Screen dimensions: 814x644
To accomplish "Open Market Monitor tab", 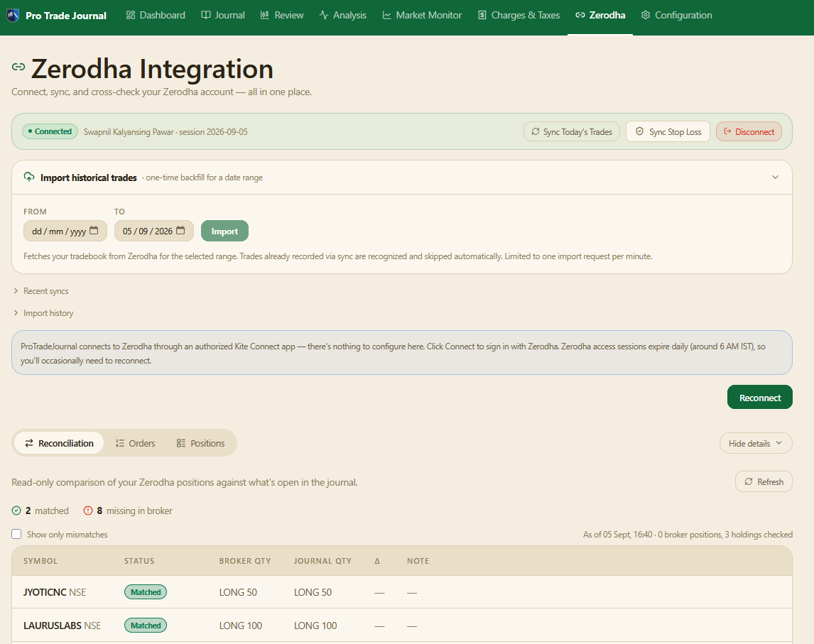I will click(421, 15).
